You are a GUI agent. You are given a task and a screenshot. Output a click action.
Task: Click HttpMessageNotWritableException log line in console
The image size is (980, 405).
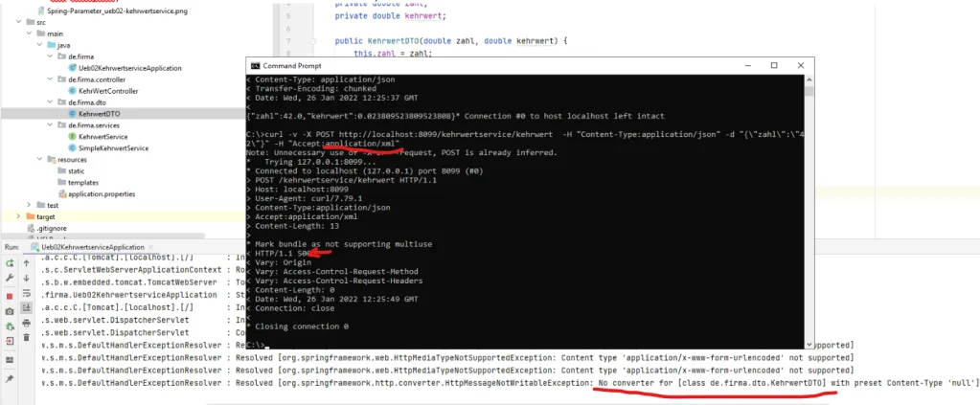point(510,383)
